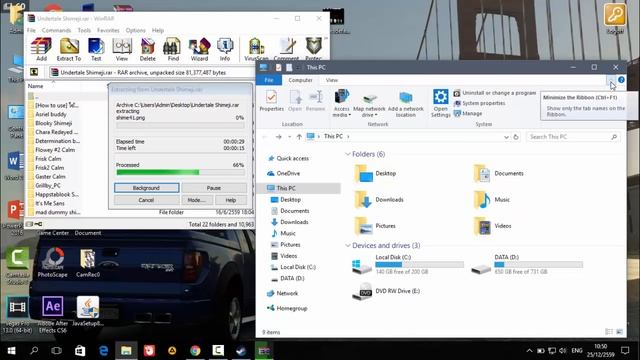Click Map network drive in the ribbon

click(x=369, y=104)
